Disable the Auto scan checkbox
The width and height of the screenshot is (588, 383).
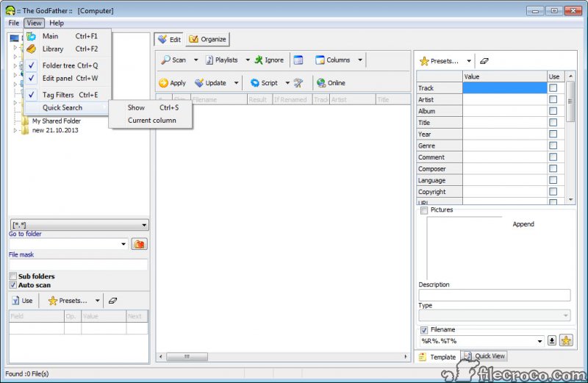13,285
